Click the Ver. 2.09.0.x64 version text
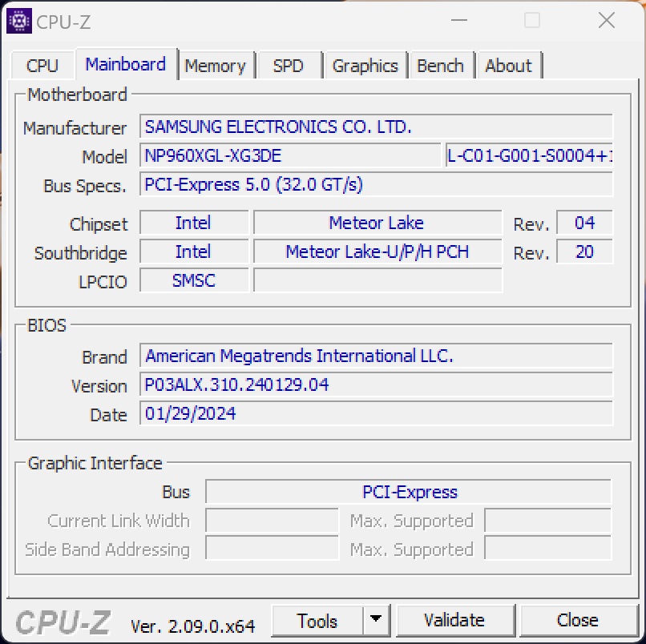The image size is (646, 644). 193,626
